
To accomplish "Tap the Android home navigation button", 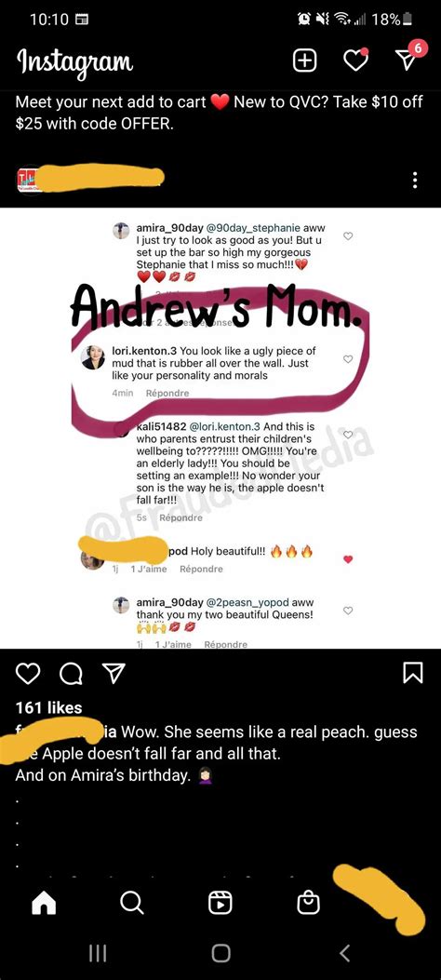I will coord(220,952).
